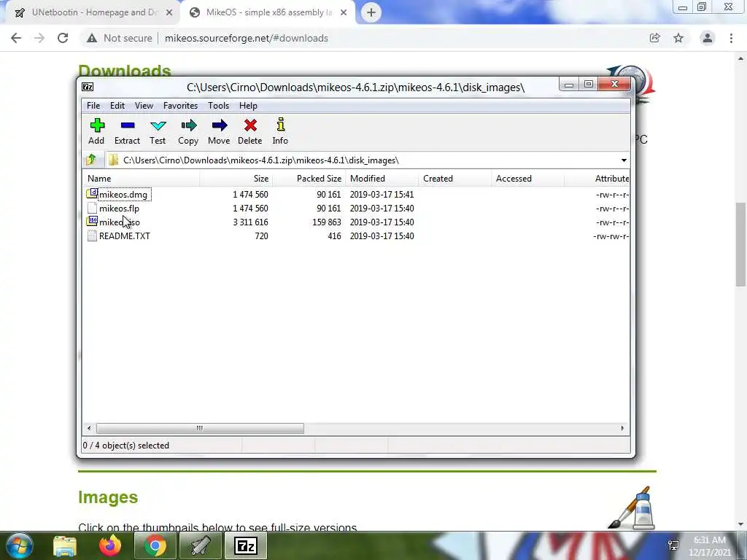Switch to the MikeOS tab

tap(268, 13)
